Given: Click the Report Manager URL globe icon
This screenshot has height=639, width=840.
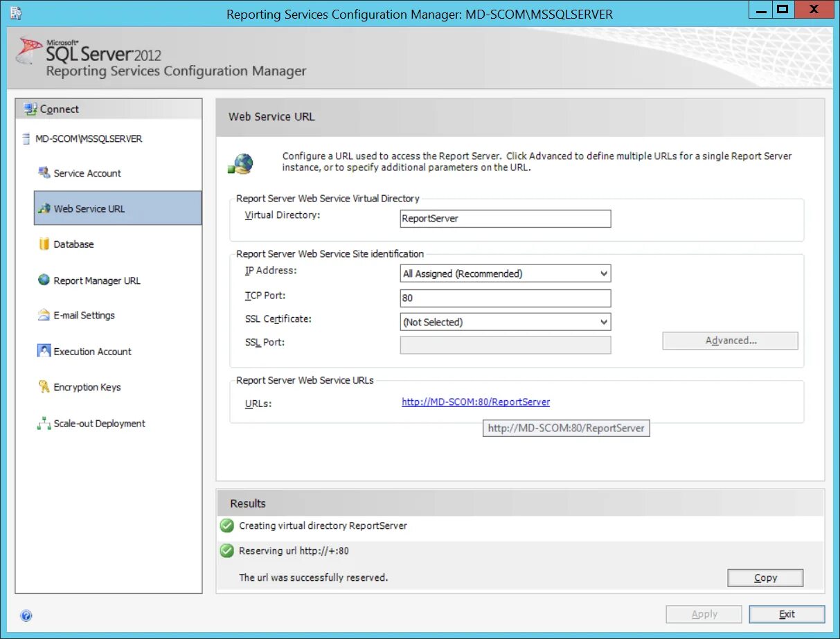Looking at the screenshot, I should pos(44,280).
